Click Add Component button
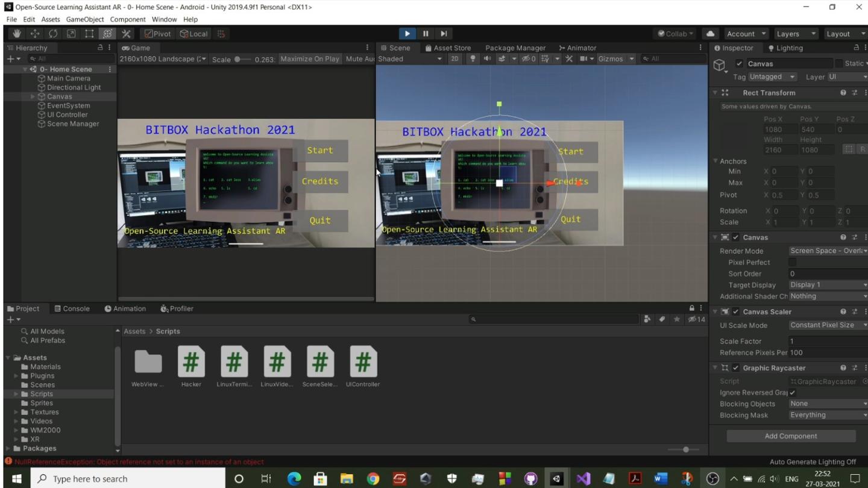The height and width of the screenshot is (488, 868). tap(791, 436)
